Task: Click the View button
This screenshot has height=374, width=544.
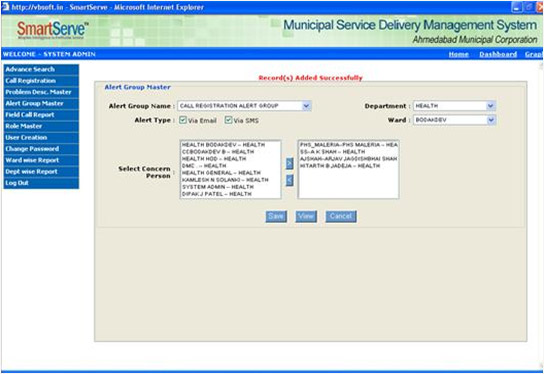Action: pyautogui.click(x=306, y=216)
